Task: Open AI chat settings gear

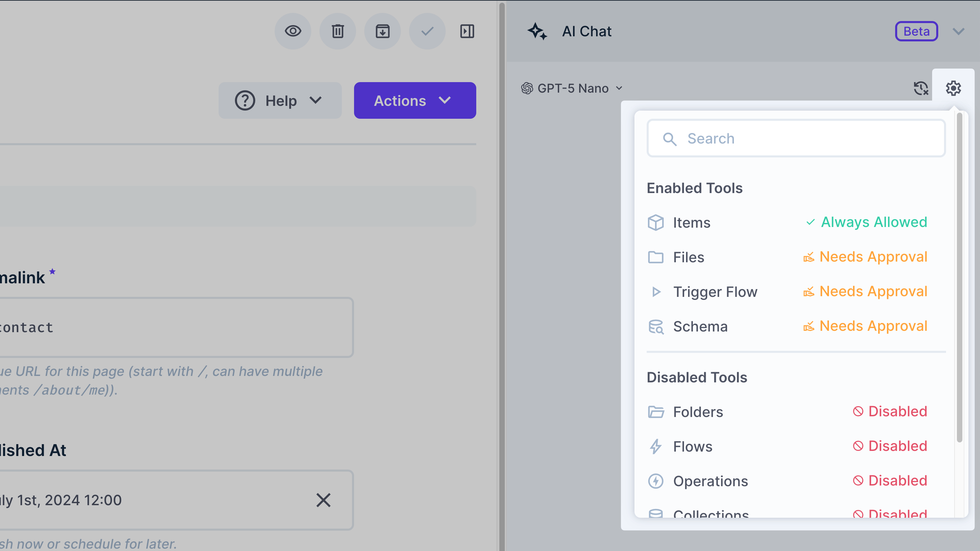Action: coord(954,88)
